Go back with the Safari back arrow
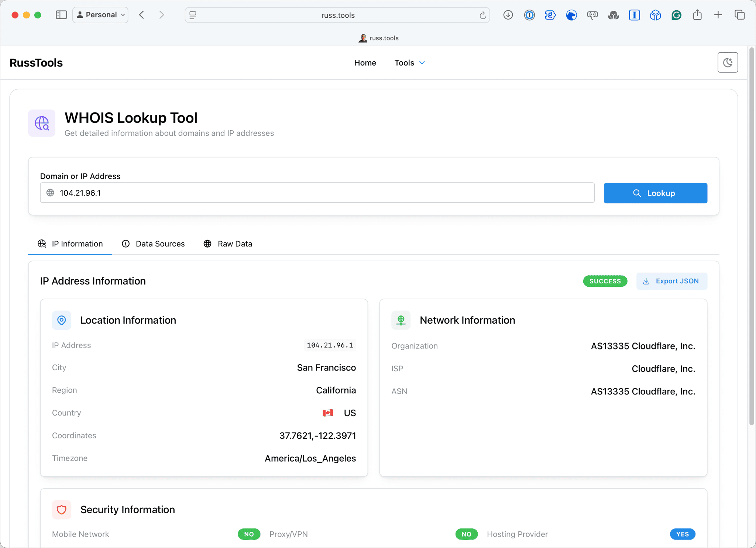Screen dimensions: 756x548 141,15
